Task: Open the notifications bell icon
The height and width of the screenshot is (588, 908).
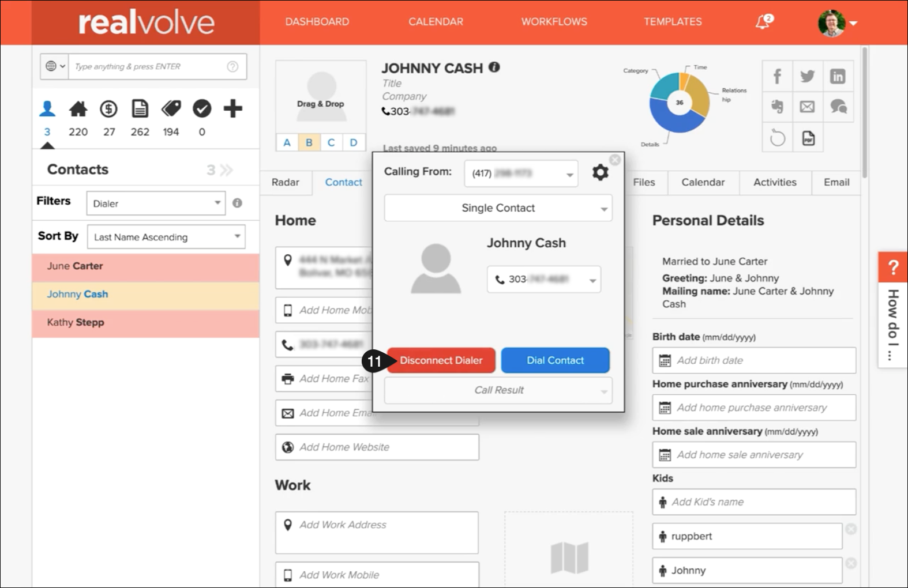Action: pyautogui.click(x=763, y=22)
